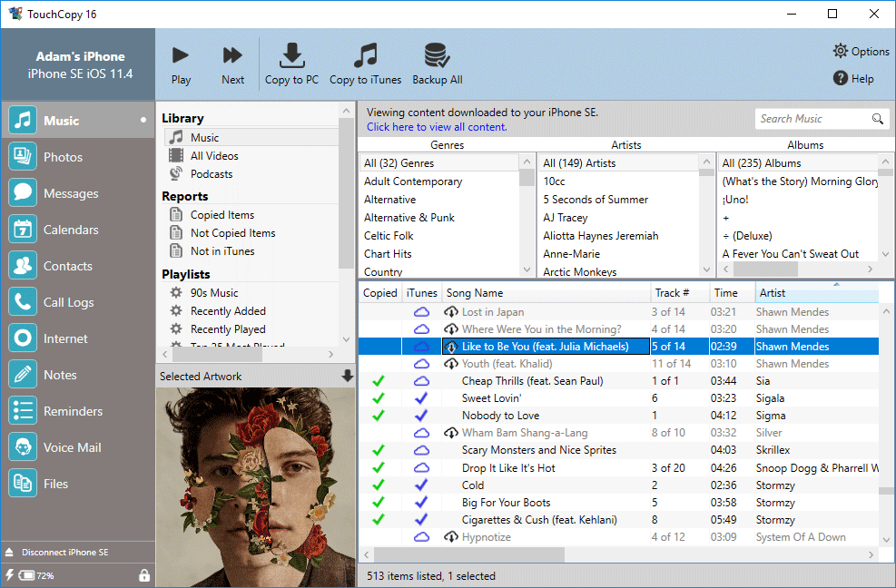This screenshot has width=896, height=588.
Task: Click the padlock icon in the bottom bar
Action: click(144, 575)
